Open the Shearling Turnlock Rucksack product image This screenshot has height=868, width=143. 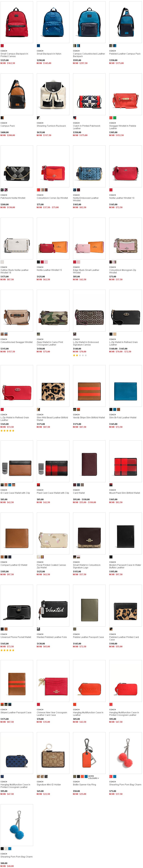pos(53,94)
